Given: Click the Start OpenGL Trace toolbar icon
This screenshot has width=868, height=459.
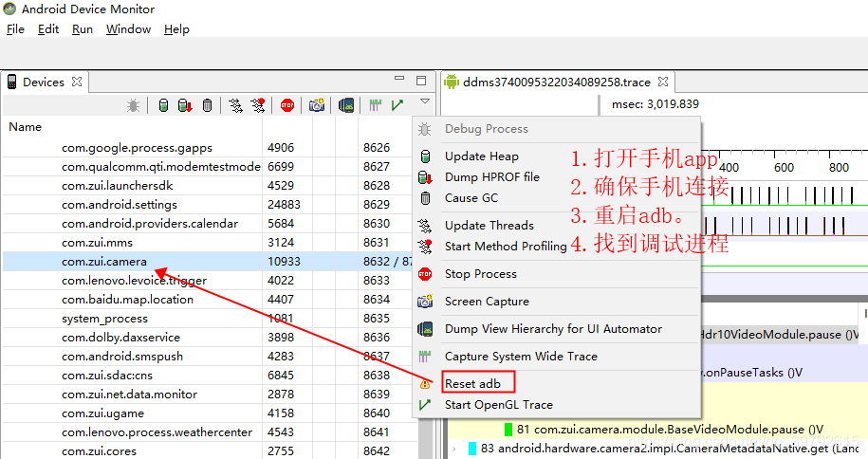Looking at the screenshot, I should point(397,105).
